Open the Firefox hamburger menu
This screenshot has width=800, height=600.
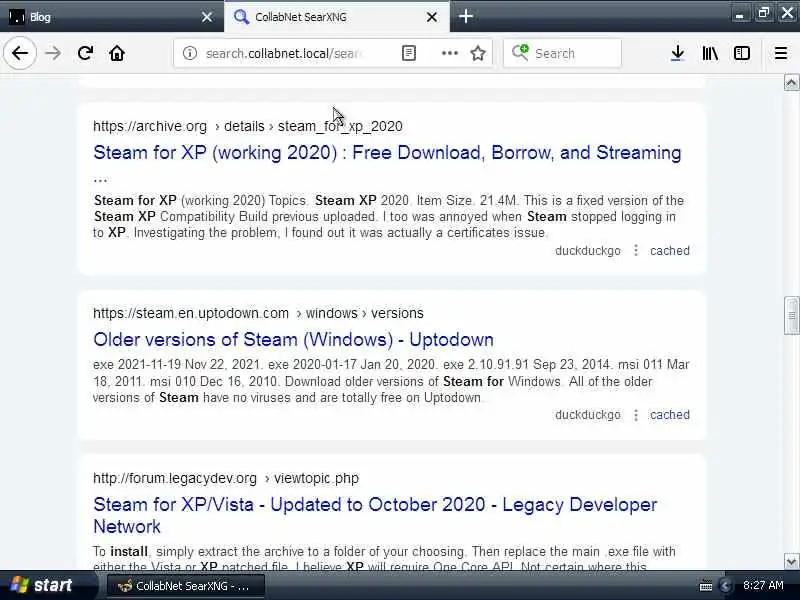[781, 53]
